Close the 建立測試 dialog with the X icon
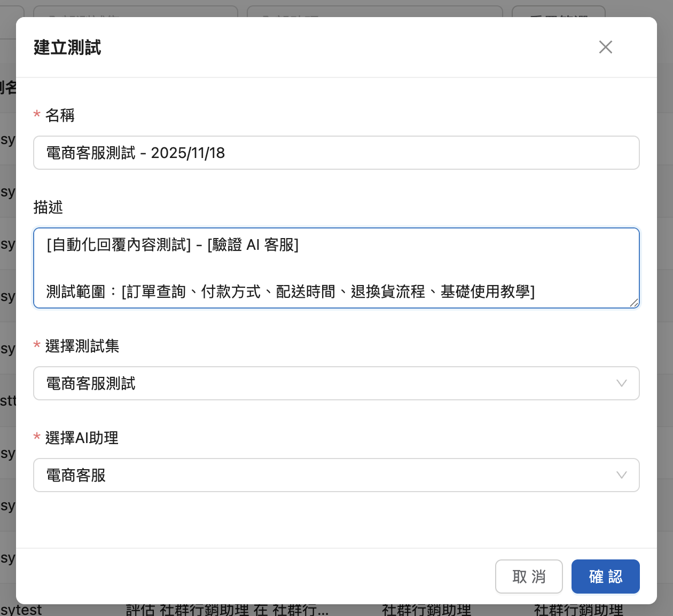The height and width of the screenshot is (616, 673). 605,47
